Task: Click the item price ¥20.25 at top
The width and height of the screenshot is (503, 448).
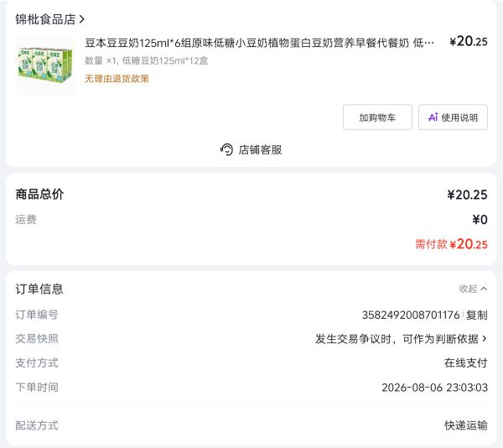Action: click(x=469, y=42)
